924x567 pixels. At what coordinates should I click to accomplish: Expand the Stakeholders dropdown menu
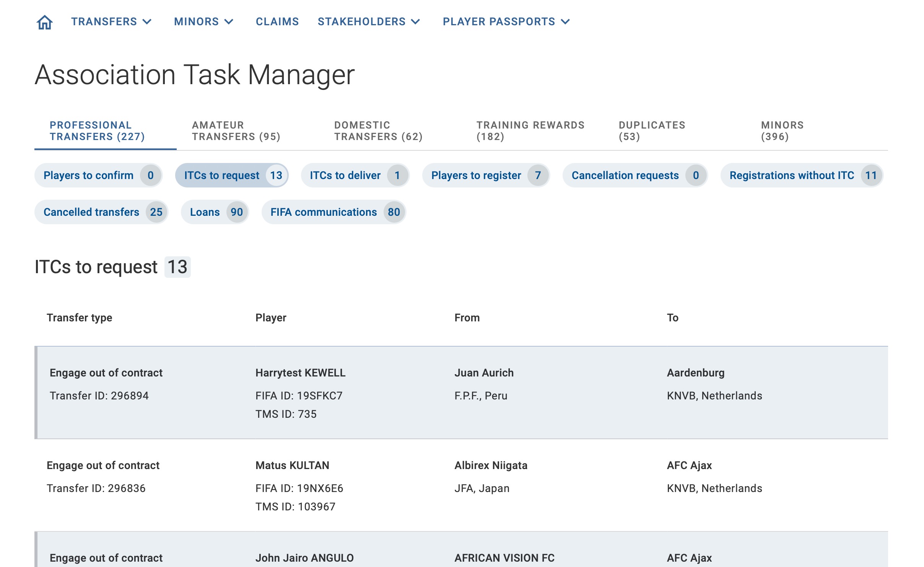click(x=369, y=22)
